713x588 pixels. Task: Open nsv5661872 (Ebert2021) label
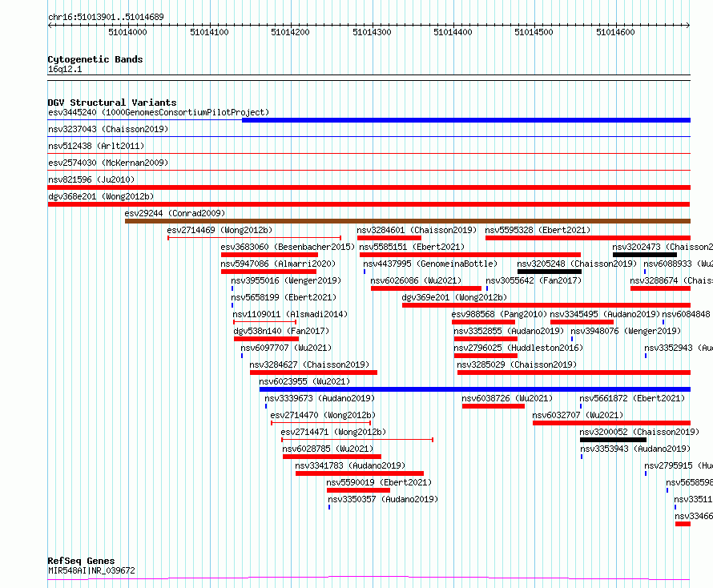tap(633, 398)
